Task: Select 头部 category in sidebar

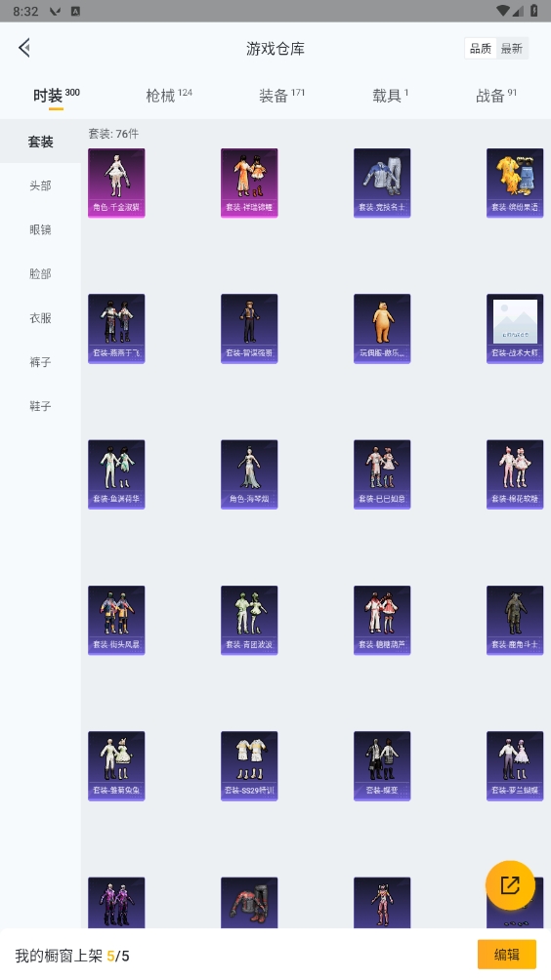Action: [41, 185]
